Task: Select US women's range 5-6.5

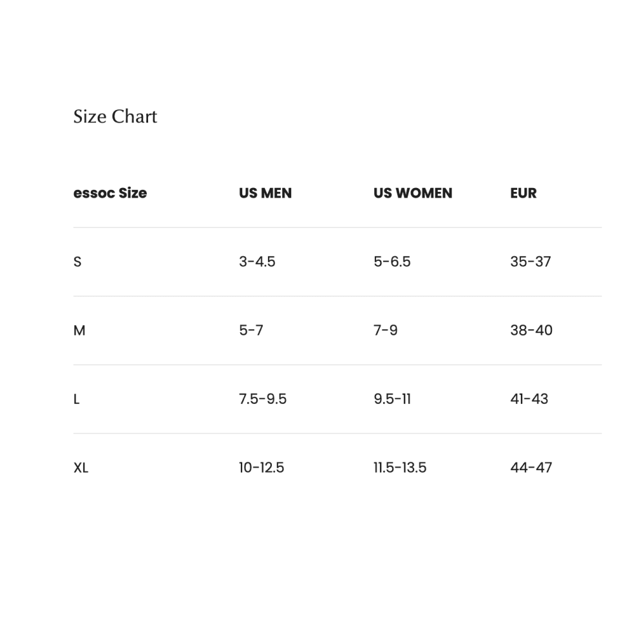Action: click(392, 261)
